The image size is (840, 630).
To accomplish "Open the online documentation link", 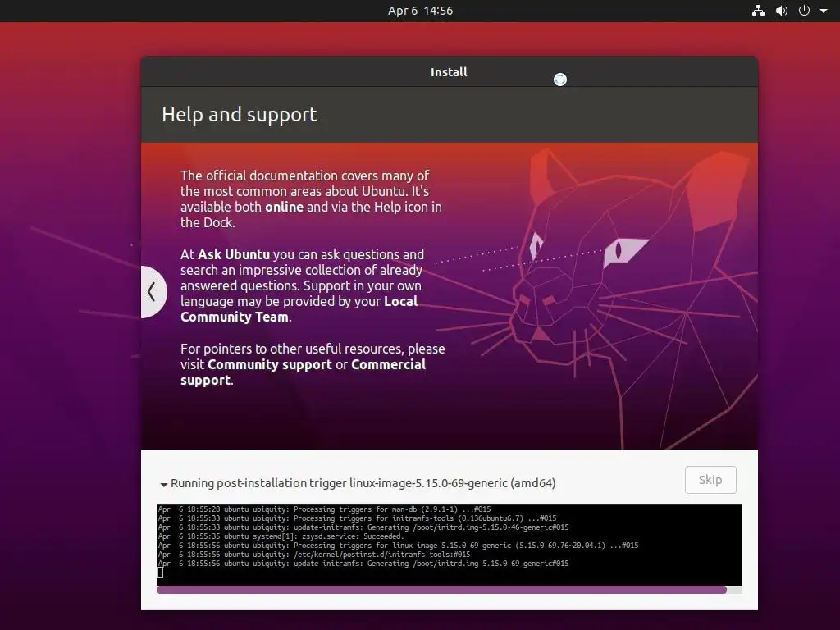I will click(284, 207).
